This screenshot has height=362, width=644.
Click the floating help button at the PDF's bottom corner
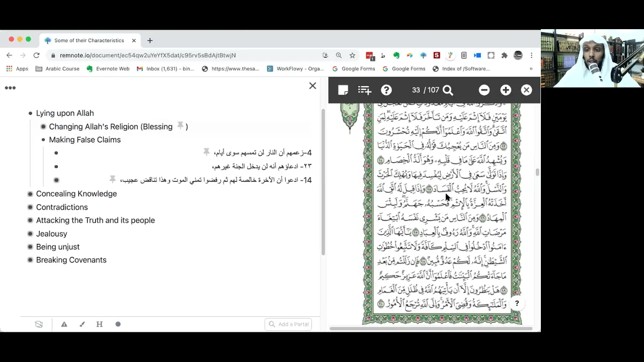pos(517,304)
